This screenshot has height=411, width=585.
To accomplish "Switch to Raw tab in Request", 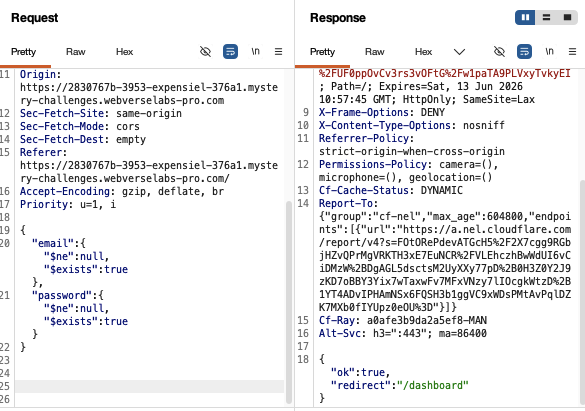I will [76, 52].
